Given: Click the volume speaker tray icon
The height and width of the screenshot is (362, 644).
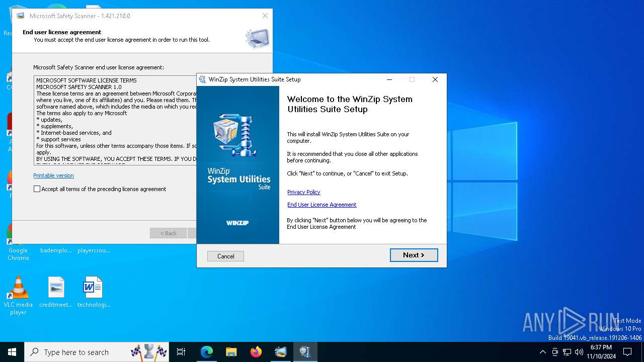Looking at the screenshot, I should coord(579,352).
